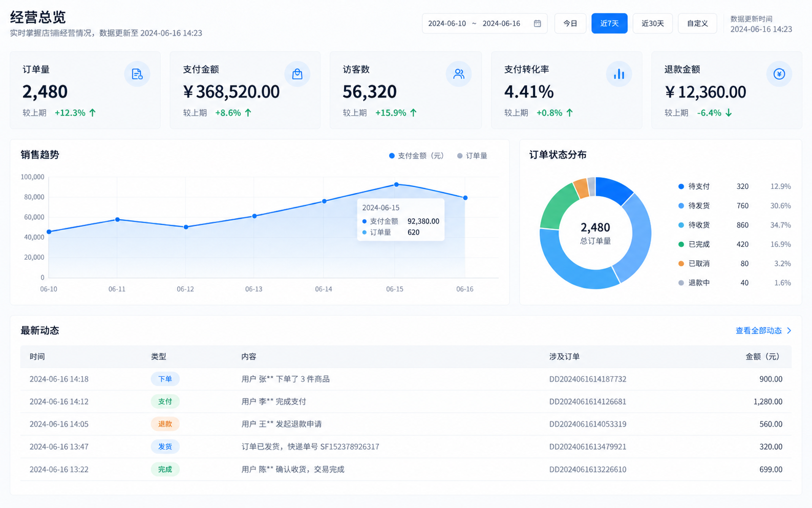Image resolution: width=812 pixels, height=508 pixels.
Task: Switch to 近30天 time range
Action: coord(653,24)
